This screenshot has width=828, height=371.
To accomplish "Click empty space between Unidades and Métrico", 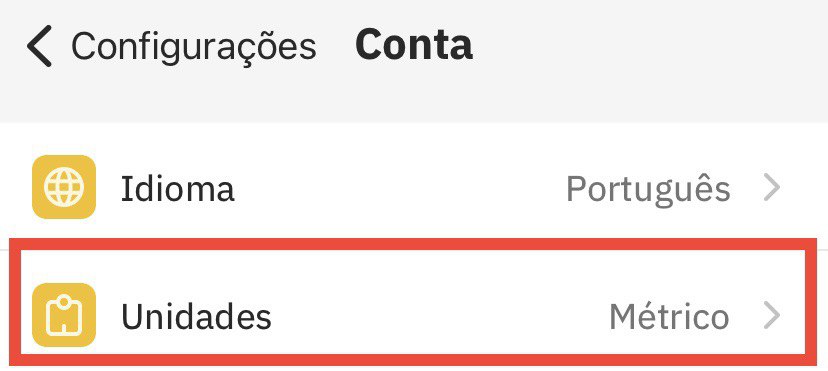I will click(440, 316).
